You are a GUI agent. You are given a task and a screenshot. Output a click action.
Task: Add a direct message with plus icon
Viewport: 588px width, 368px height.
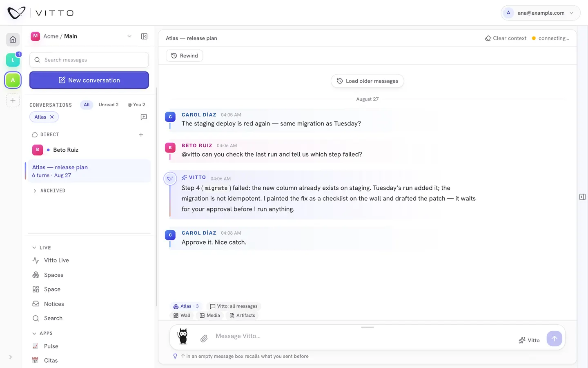pyautogui.click(x=141, y=135)
